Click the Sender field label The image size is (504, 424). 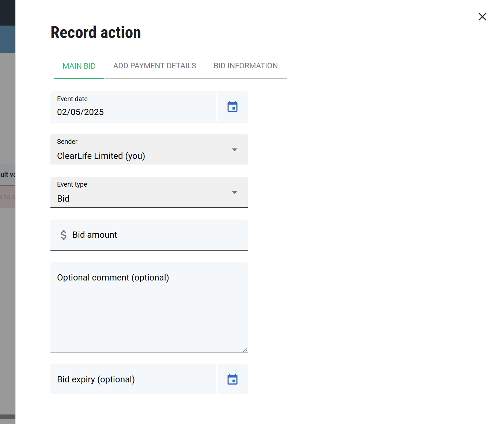67,142
